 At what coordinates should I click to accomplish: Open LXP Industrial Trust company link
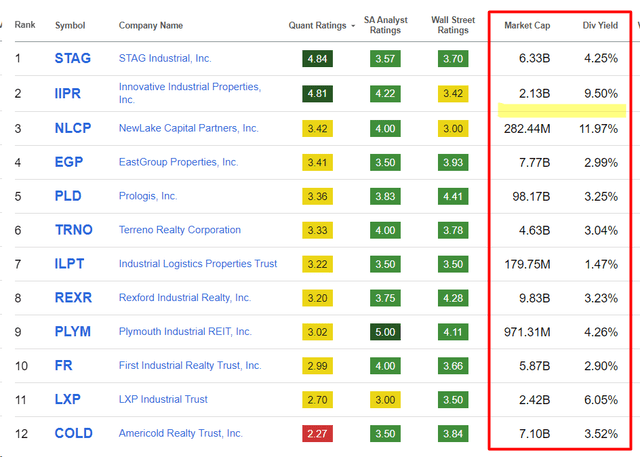coord(163,399)
